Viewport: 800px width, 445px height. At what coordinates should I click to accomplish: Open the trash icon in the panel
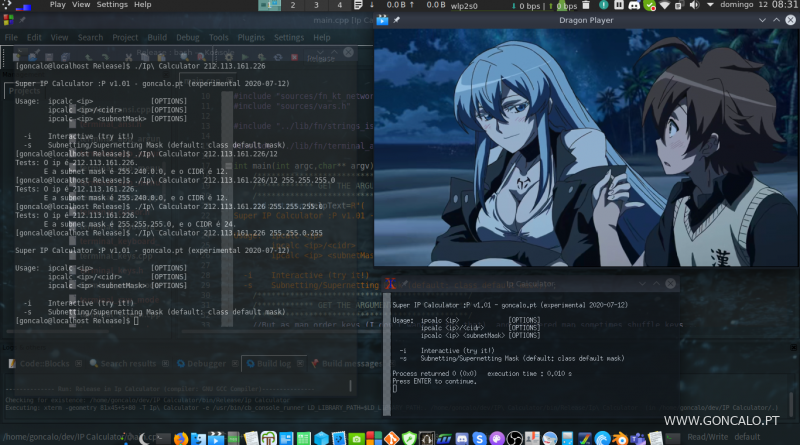[x=586, y=5]
